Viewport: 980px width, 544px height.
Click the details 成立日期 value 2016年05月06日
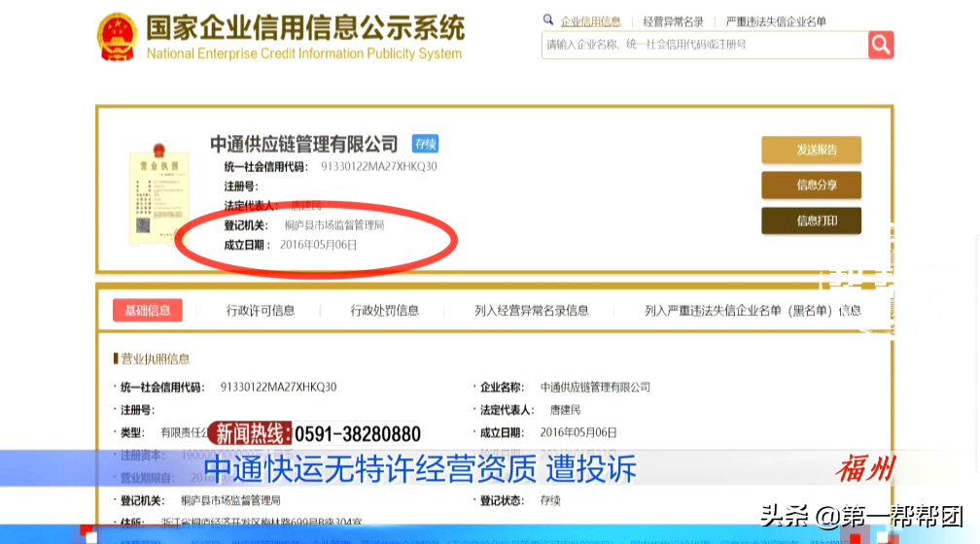click(578, 432)
